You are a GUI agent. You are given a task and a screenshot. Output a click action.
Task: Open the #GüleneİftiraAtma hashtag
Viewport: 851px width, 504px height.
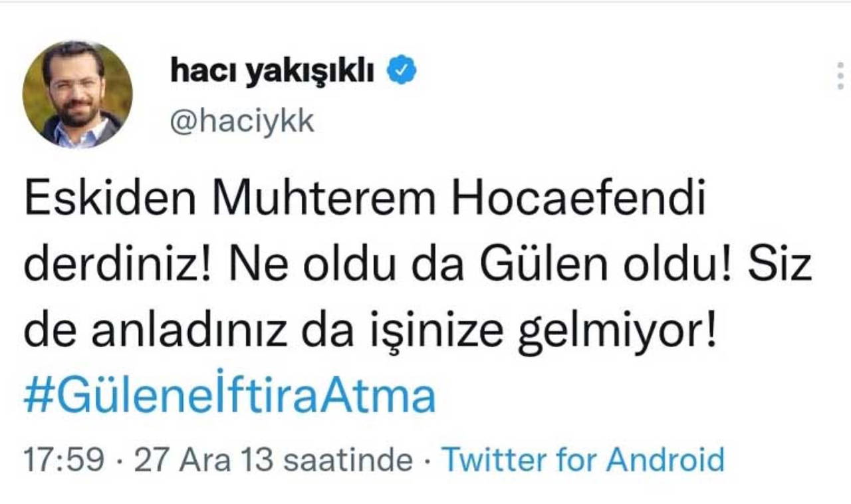(x=229, y=396)
